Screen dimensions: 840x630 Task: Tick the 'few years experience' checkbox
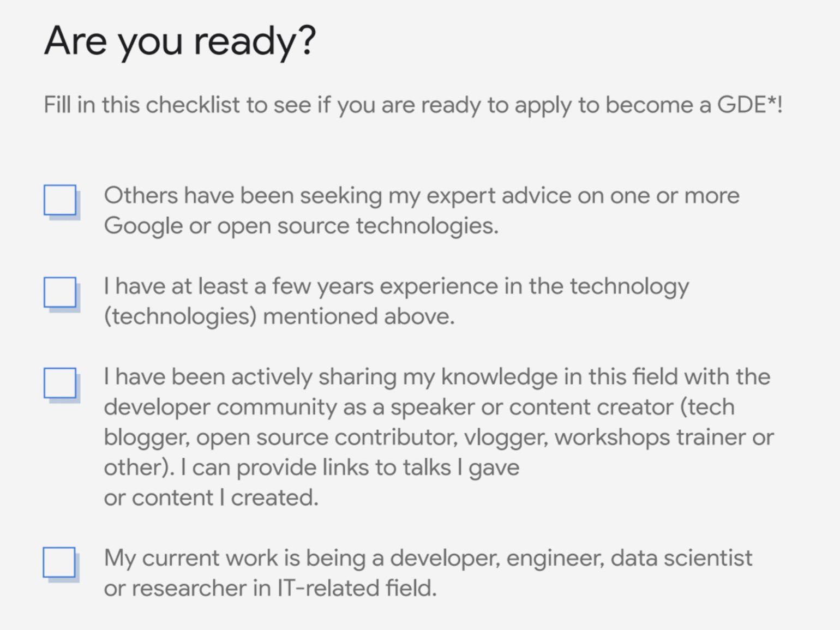point(60,292)
